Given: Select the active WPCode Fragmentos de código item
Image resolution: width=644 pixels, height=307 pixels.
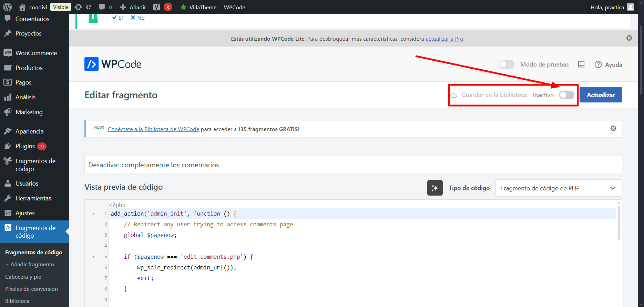Looking at the screenshot, I should [35, 231].
